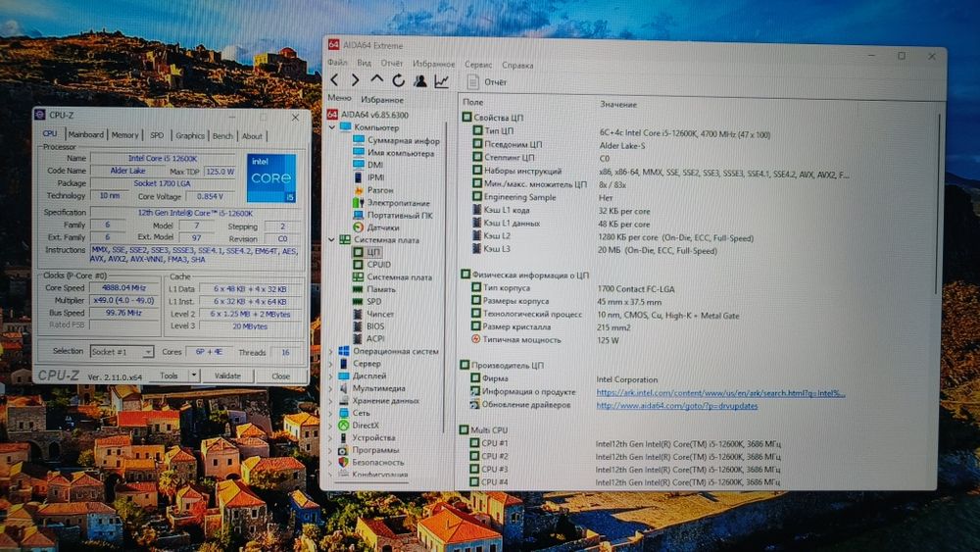The height and width of the screenshot is (552, 980).
Task: Click the CPU-Z Tools button
Action: coord(169,376)
